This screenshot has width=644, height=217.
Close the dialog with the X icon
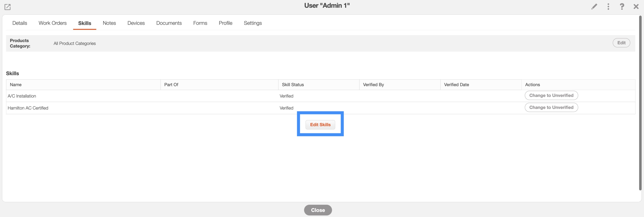[636, 7]
